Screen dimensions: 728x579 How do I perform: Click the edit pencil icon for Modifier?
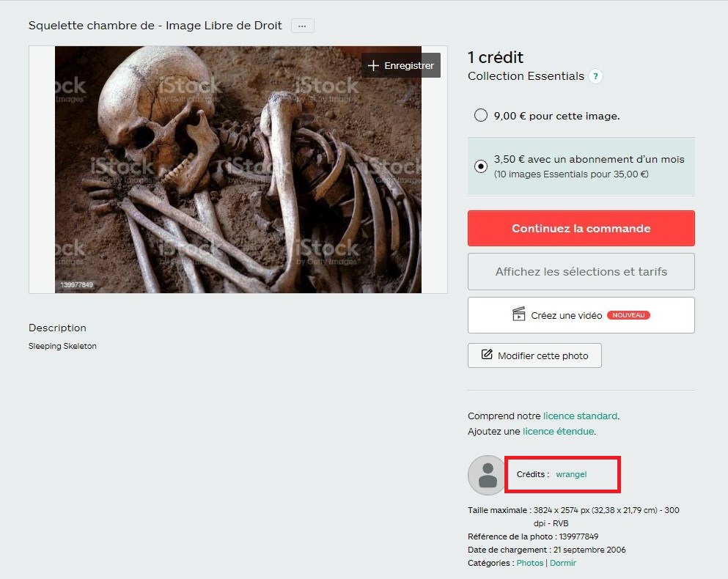[487, 355]
